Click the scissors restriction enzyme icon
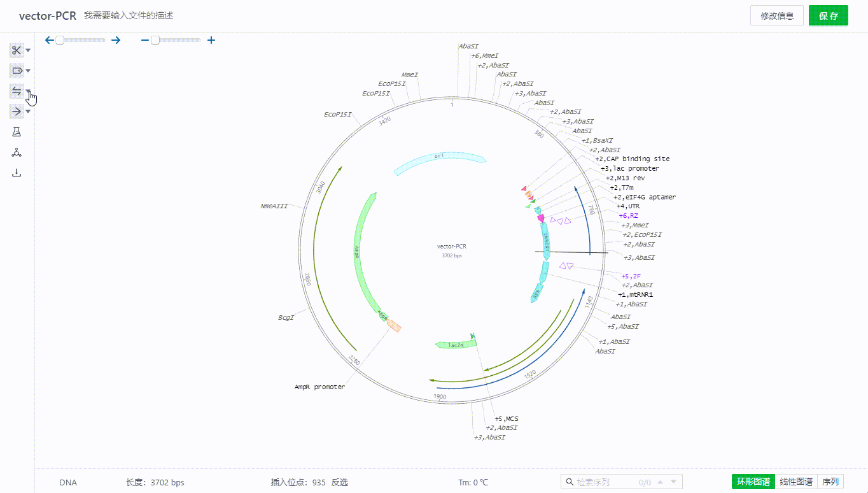 click(17, 50)
